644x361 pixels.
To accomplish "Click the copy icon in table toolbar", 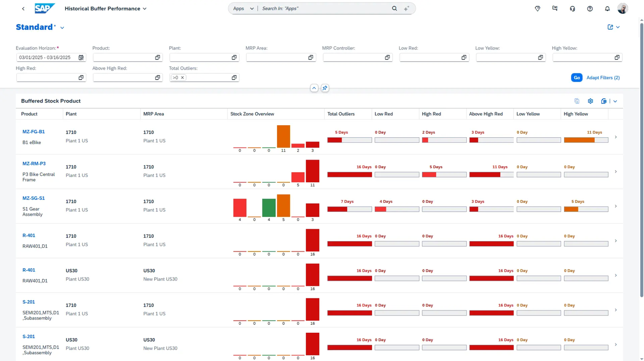I will (577, 101).
